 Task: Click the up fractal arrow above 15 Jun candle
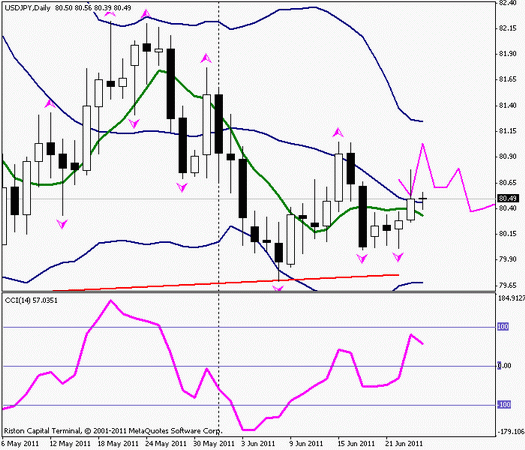click(338, 133)
